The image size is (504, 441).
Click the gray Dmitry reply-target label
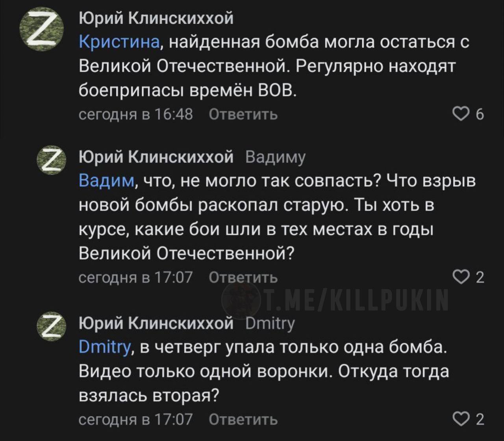[270, 324]
